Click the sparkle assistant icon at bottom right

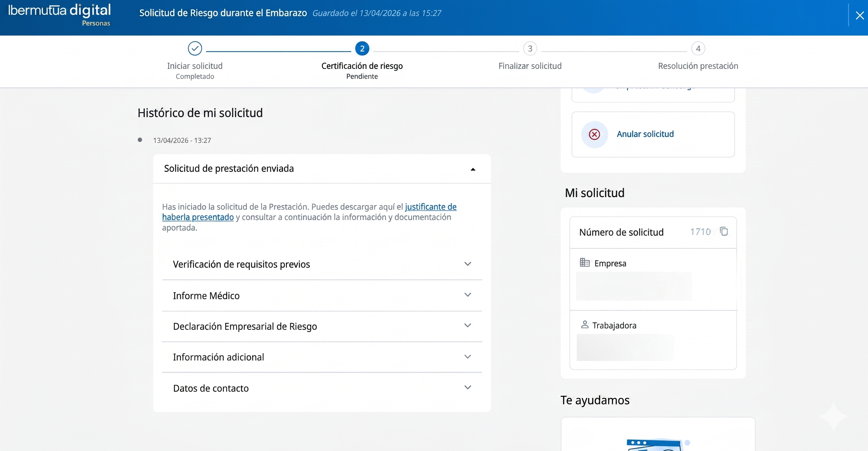833,416
